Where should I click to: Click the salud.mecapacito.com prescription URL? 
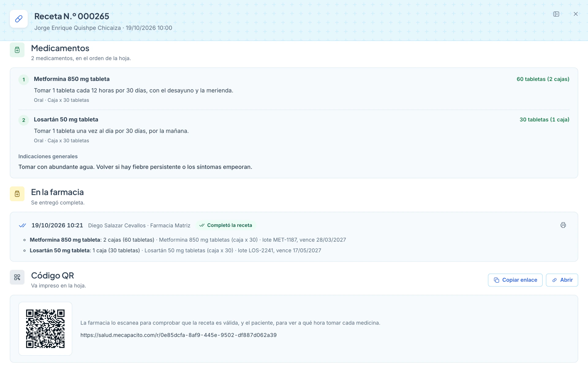tap(179, 335)
